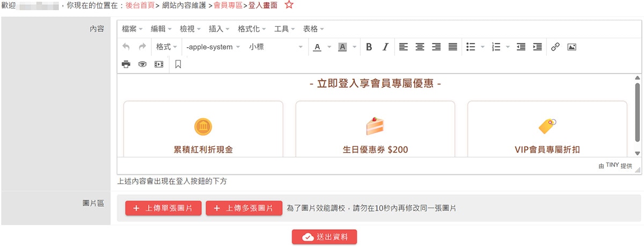Print the editor content
The height and width of the screenshot is (247, 644).
[126, 64]
